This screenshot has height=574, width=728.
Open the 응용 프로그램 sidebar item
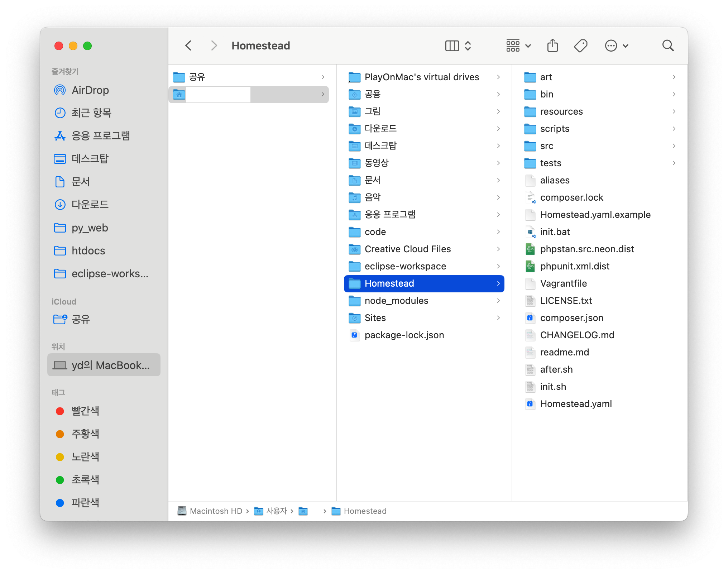100,136
